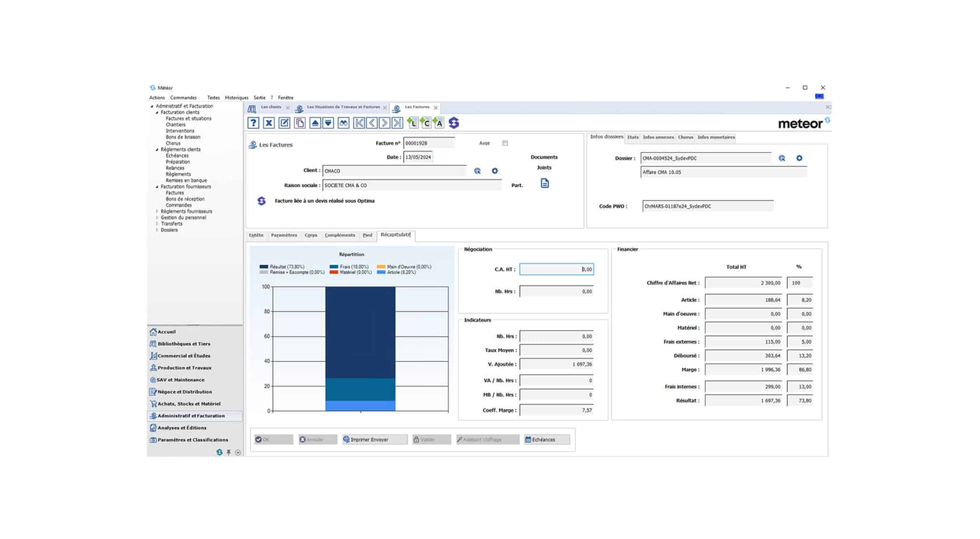Screen dimensions: 980x539
Task: Click Article legend color swatch
Action: pyautogui.click(x=381, y=272)
